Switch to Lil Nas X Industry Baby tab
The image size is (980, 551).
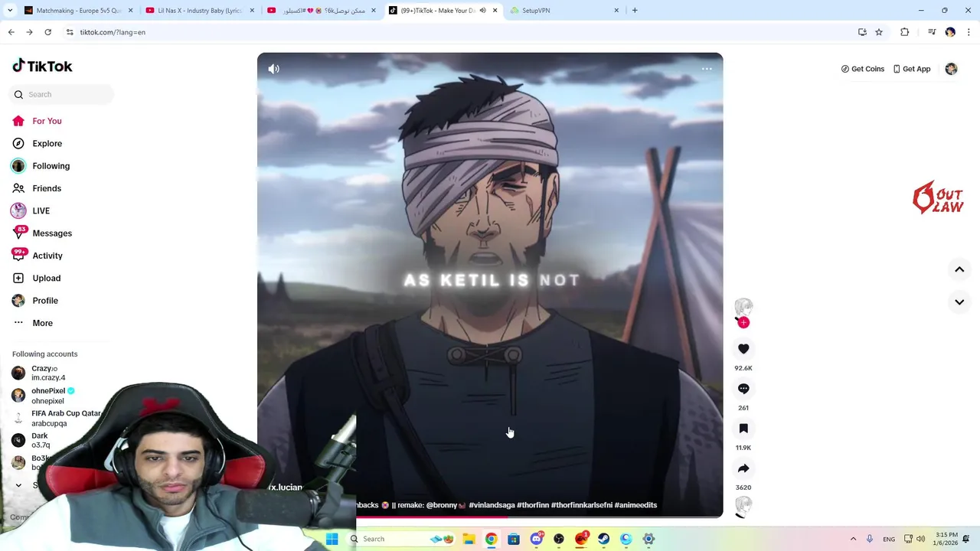coord(199,11)
